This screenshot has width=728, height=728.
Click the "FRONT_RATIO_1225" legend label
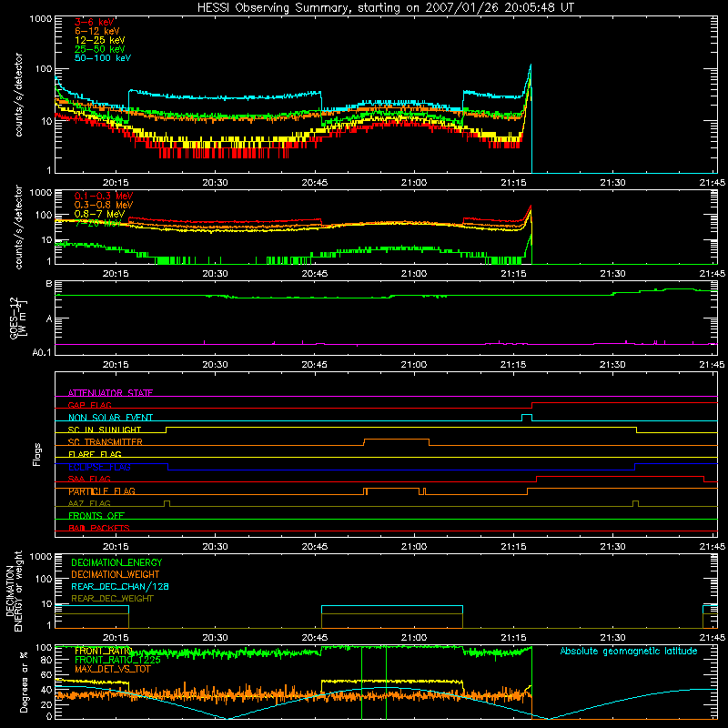pyautogui.click(x=117, y=660)
